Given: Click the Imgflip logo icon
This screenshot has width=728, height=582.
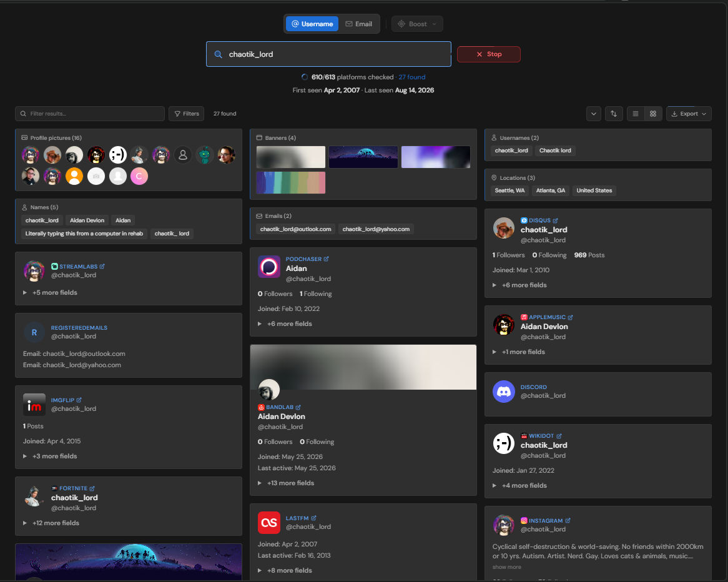Looking at the screenshot, I should pos(34,405).
